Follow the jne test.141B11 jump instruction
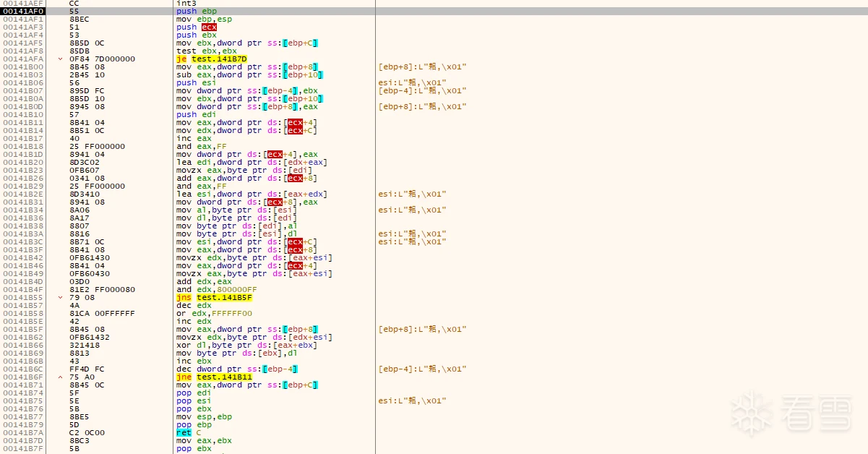The width and height of the screenshot is (868, 454). pos(214,377)
